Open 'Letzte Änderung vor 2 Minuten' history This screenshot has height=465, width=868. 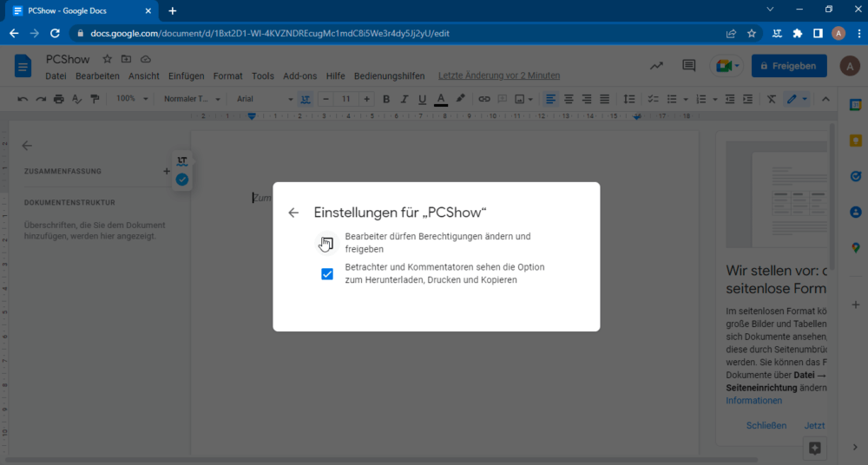tap(499, 75)
